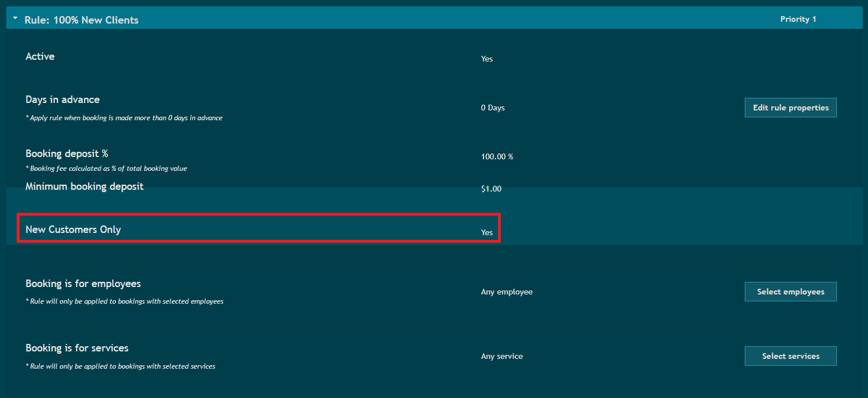
Task: Collapse the Rule: 100% New Clients section arrow
Action: [x=16, y=19]
